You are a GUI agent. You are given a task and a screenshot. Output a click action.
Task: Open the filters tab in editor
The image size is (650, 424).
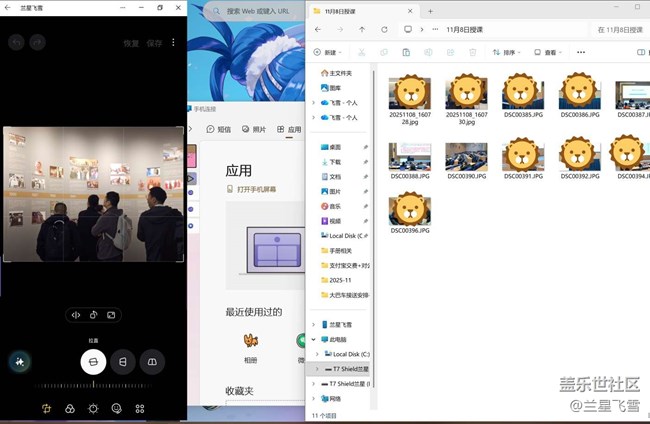coord(70,408)
